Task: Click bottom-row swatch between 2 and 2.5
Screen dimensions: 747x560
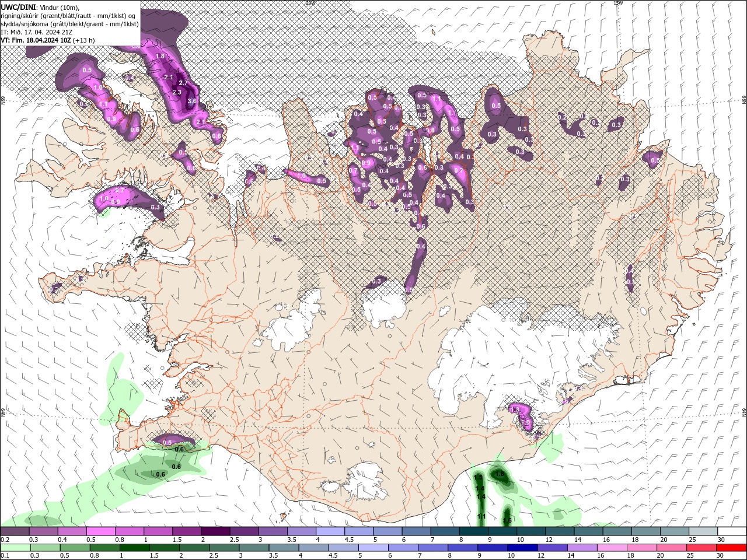Action: (194, 548)
